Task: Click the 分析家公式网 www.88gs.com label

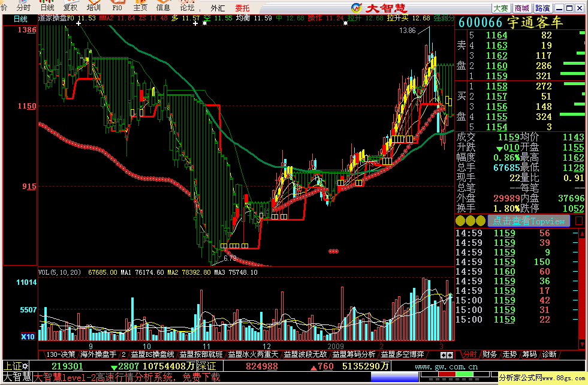Action: tap(542, 377)
